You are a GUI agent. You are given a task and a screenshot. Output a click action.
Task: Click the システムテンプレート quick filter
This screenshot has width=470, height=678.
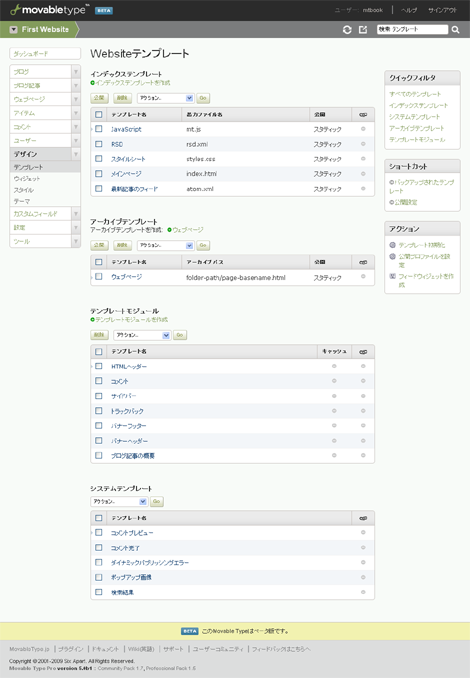(x=414, y=117)
